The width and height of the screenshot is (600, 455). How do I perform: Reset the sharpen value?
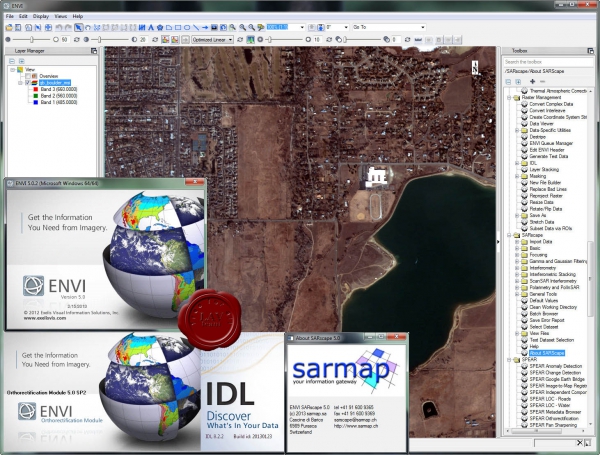329,39
